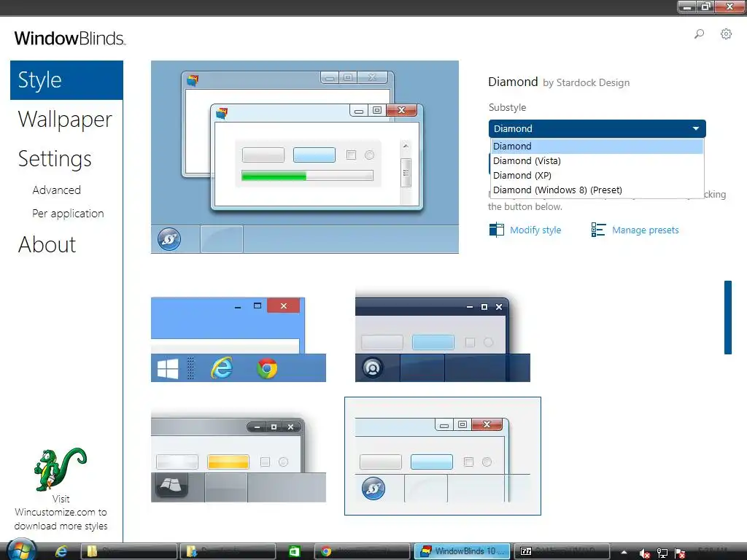
Task: Click the network tray icon
Action: [662, 553]
